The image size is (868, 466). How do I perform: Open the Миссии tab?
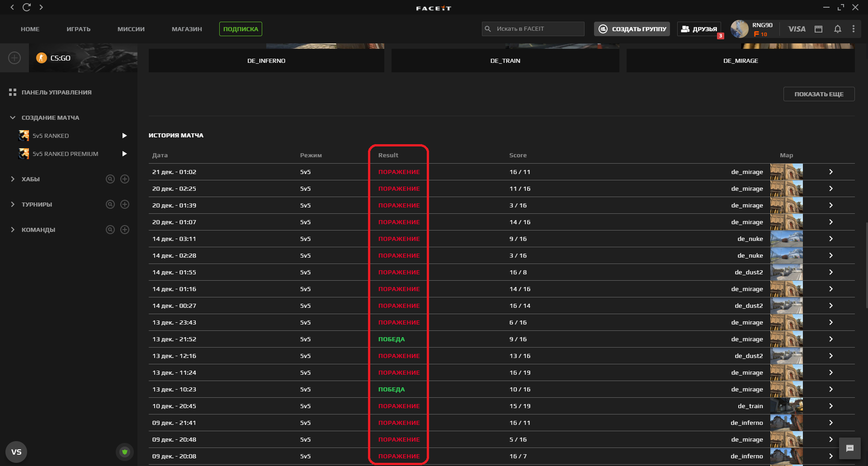click(x=131, y=29)
